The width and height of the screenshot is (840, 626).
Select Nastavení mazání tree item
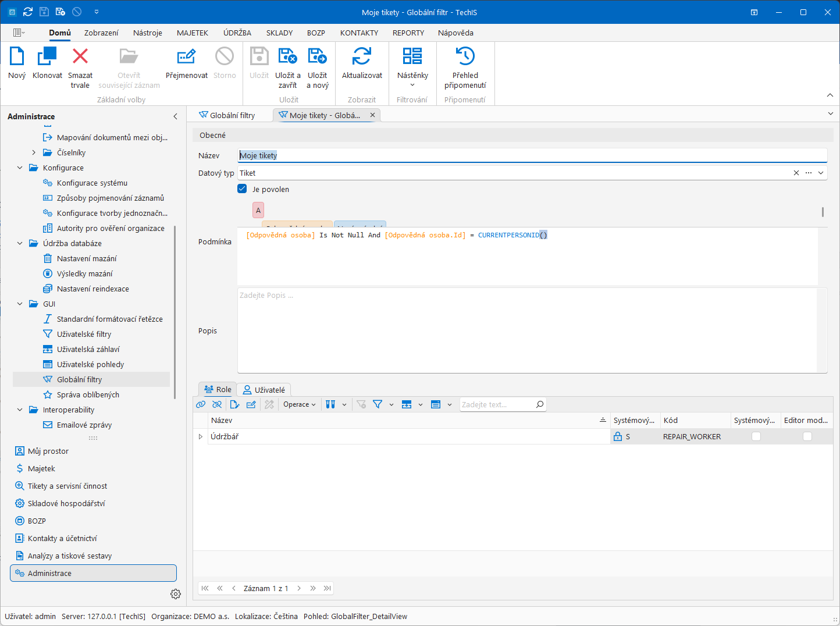pyautogui.click(x=87, y=258)
